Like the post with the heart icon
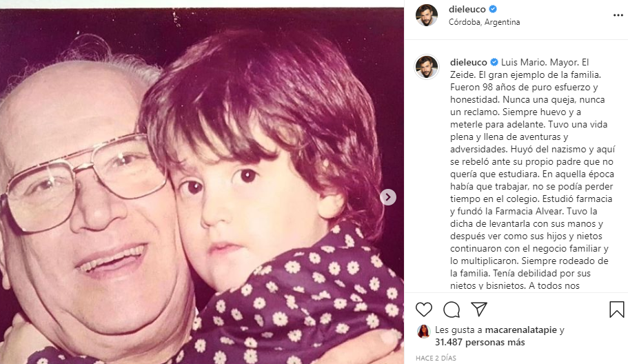The height and width of the screenshot is (364, 628). 424,310
